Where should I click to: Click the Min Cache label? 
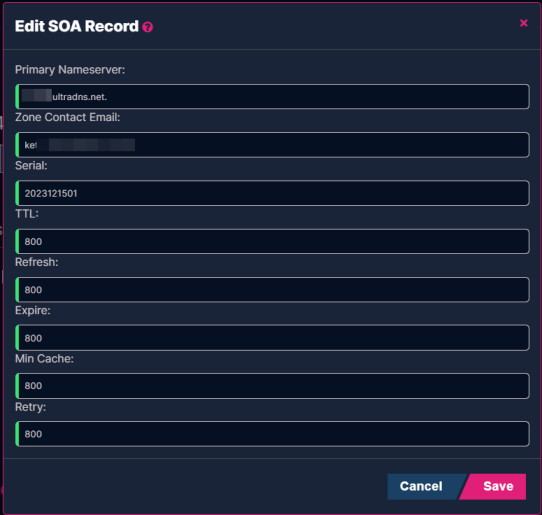click(x=44, y=359)
